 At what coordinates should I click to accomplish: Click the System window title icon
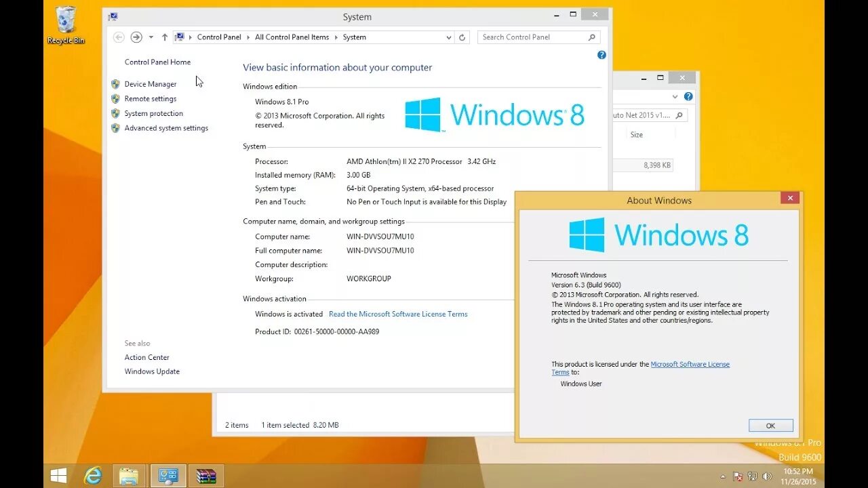click(x=113, y=16)
